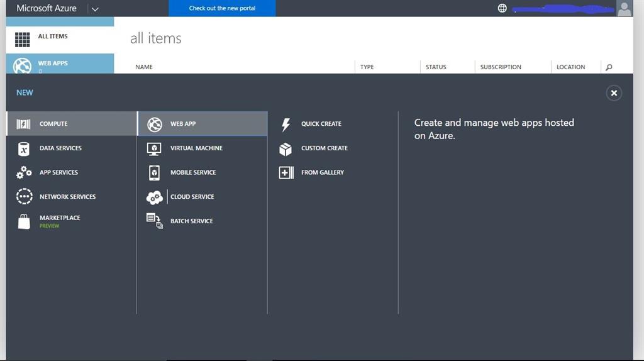This screenshot has height=361, width=644.
Task: Select Mobile Service option
Action: tap(202, 172)
